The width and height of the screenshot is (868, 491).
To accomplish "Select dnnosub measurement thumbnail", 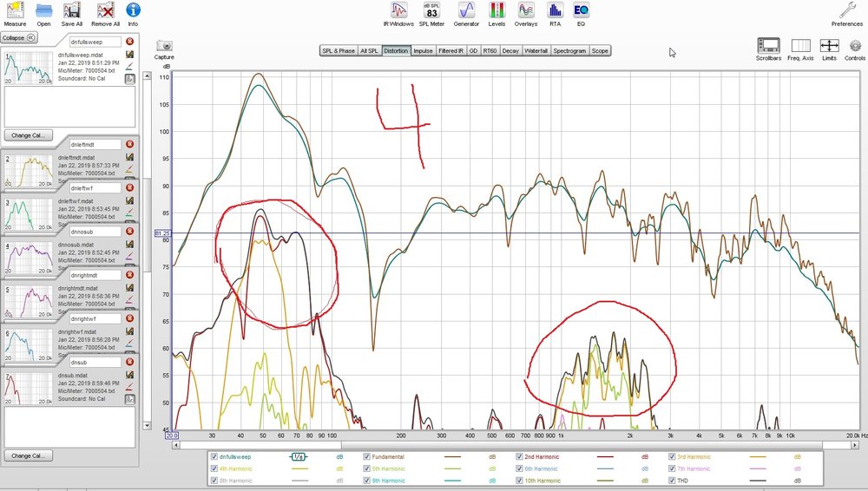I will 29,258.
